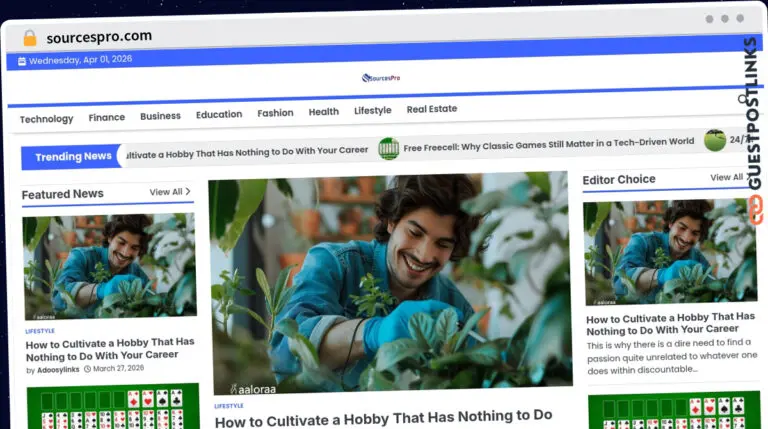The height and width of the screenshot is (429, 768).
Task: Open the search magnifier icon
Action: [743, 99]
